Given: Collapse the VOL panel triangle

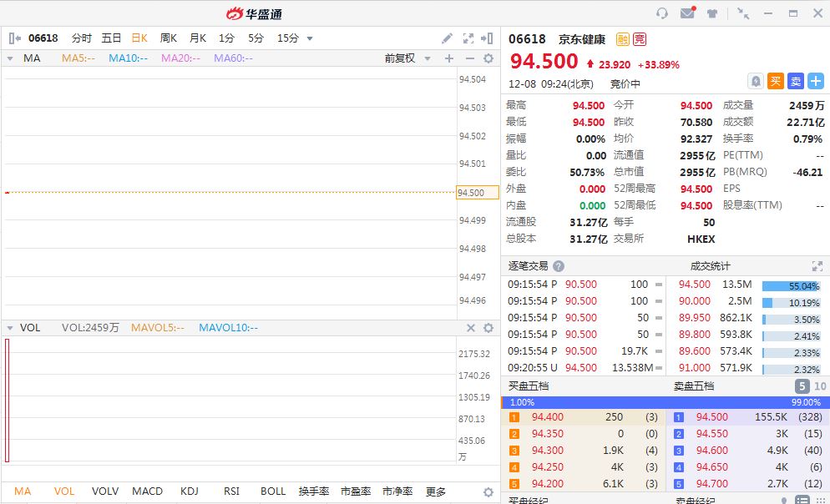Looking at the screenshot, I should point(9,328).
